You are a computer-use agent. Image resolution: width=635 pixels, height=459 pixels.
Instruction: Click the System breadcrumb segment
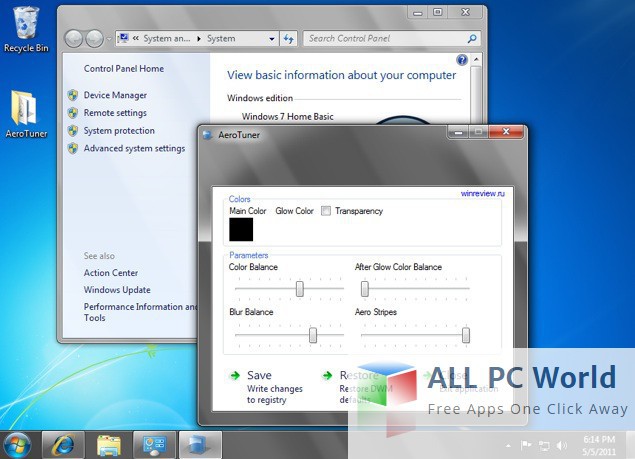(221, 38)
